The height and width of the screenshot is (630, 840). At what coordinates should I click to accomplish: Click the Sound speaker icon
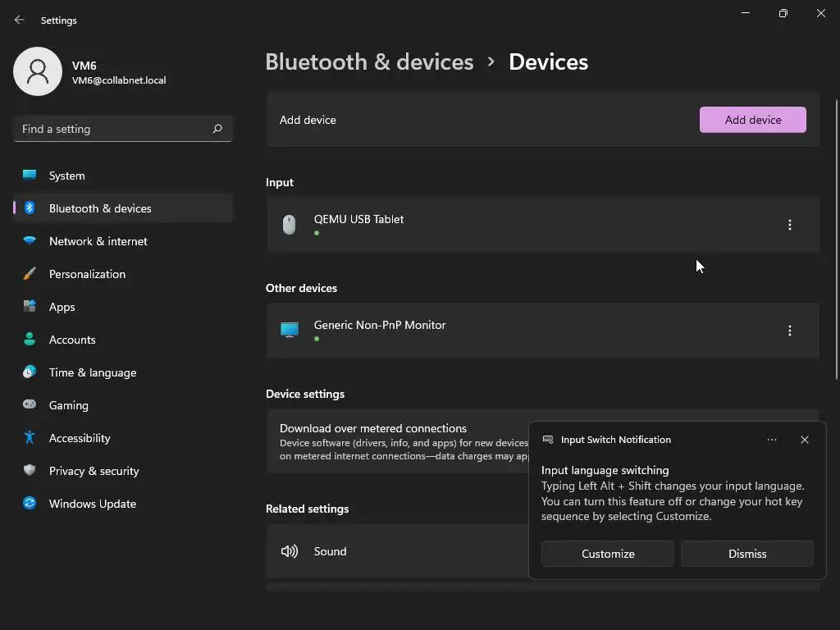coord(290,551)
